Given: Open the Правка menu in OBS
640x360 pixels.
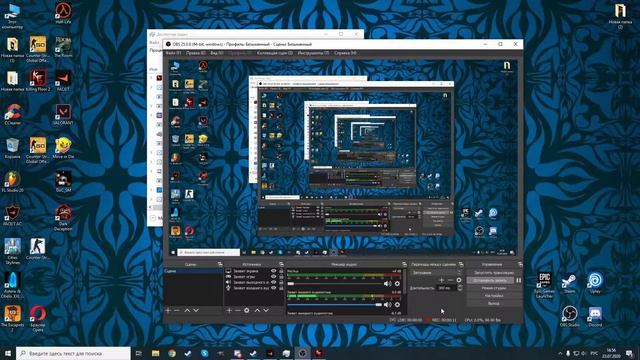Looking at the screenshot, I should point(196,53).
